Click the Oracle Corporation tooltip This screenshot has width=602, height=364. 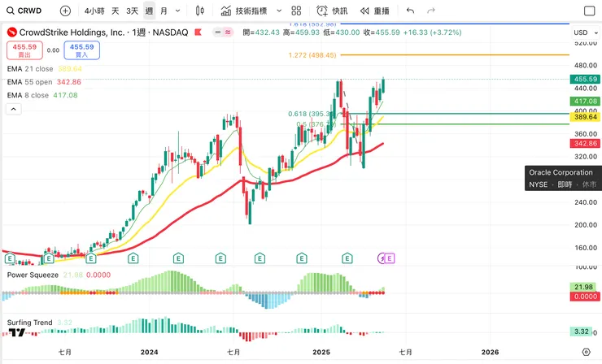(563, 179)
